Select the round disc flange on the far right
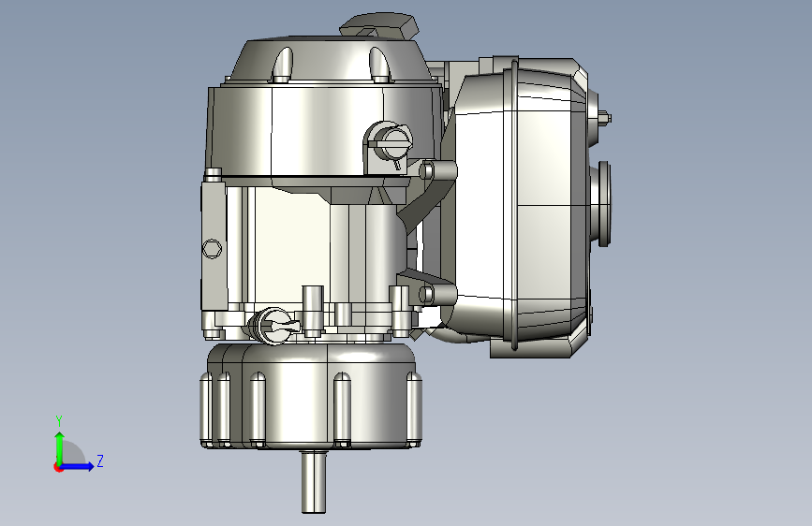The width and height of the screenshot is (812, 526). (x=603, y=203)
